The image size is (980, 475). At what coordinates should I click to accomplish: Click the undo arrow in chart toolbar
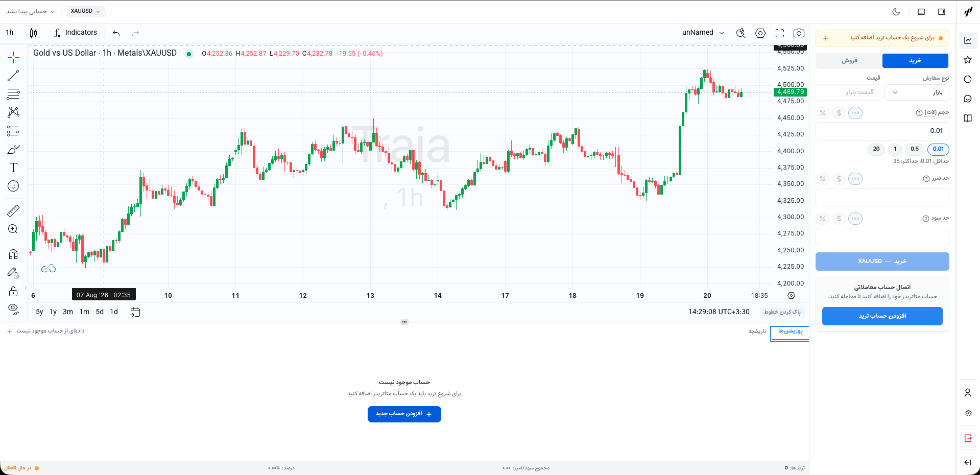click(116, 33)
